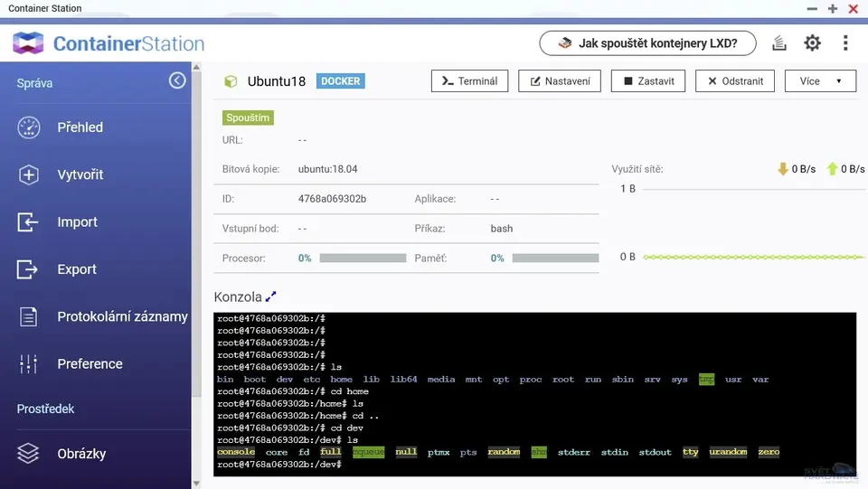Click the stacked layers icon in header
The height and width of the screenshot is (489, 868).
pos(779,42)
